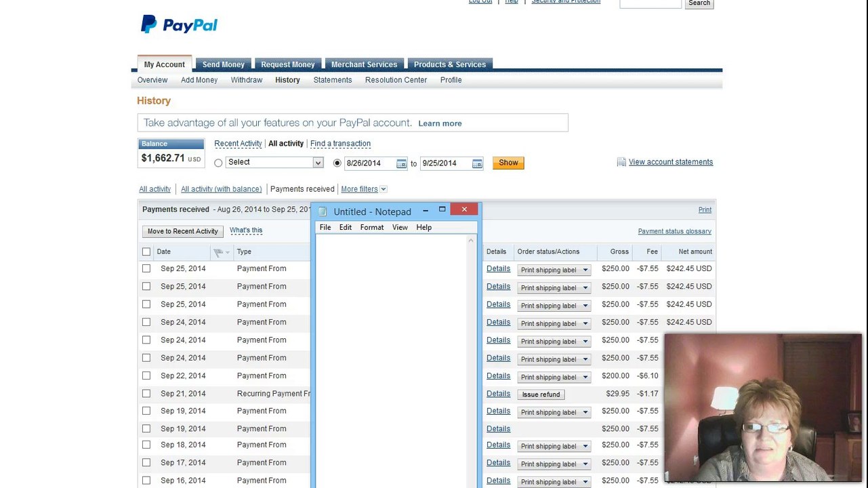Go to the Overview subtab
Viewport: 868px width, 488px height.
tap(152, 80)
